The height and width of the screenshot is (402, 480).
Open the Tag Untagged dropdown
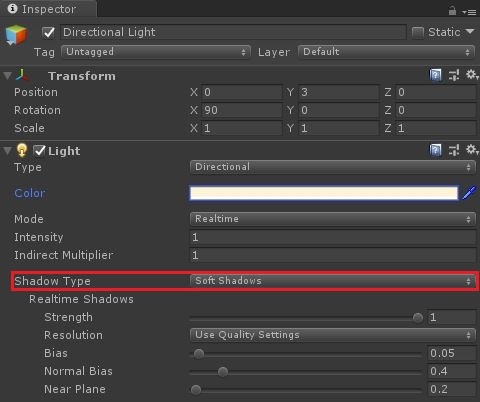155,52
